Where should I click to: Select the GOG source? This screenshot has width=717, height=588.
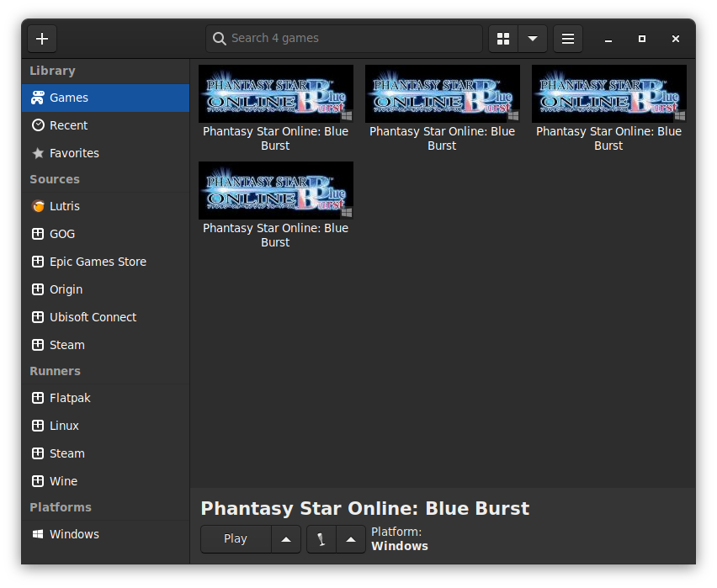point(106,234)
